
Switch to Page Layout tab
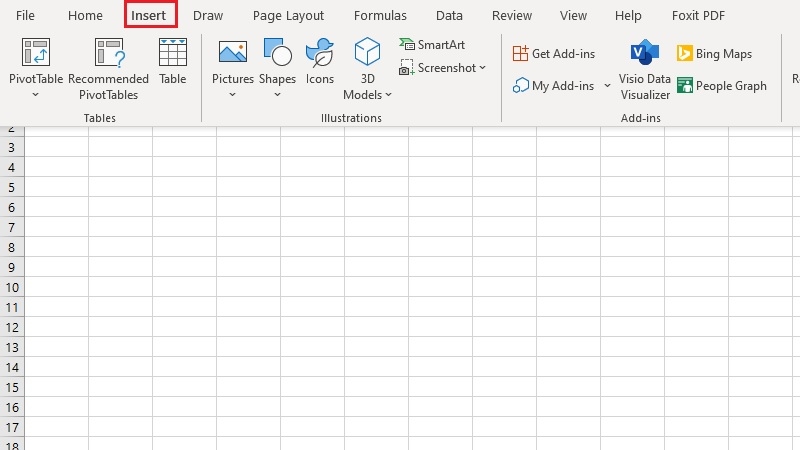[x=288, y=15]
